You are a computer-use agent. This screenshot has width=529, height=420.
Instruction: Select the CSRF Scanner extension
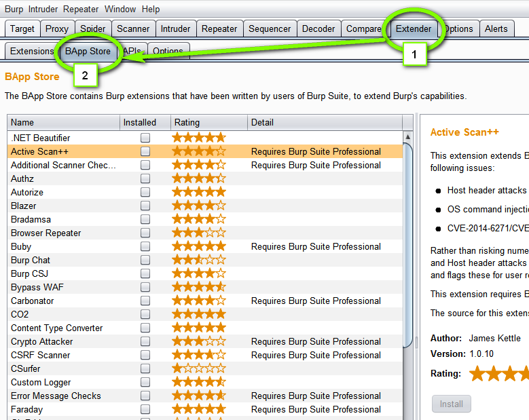(x=205, y=355)
